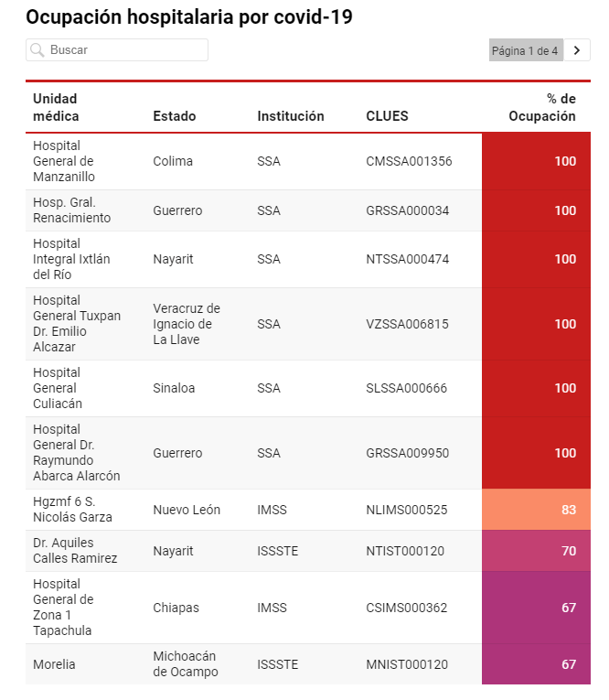Click Veracruz de Ignacio de La Llave
609x700 pixels.
[187, 324]
